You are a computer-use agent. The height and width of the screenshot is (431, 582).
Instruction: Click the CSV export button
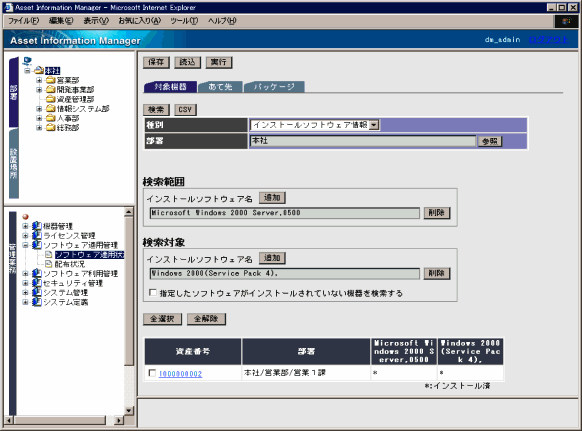185,110
